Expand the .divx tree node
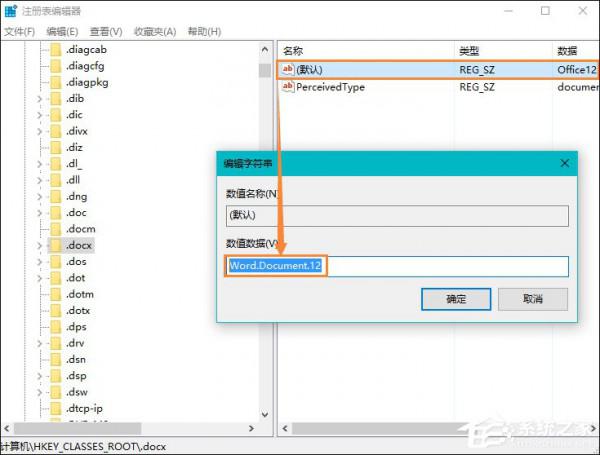The height and width of the screenshot is (455, 600). [x=39, y=131]
